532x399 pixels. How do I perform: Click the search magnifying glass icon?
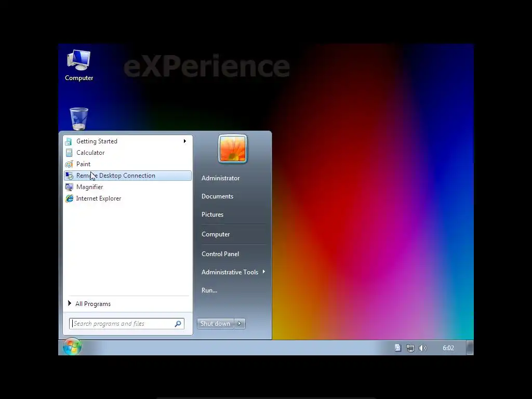click(178, 324)
